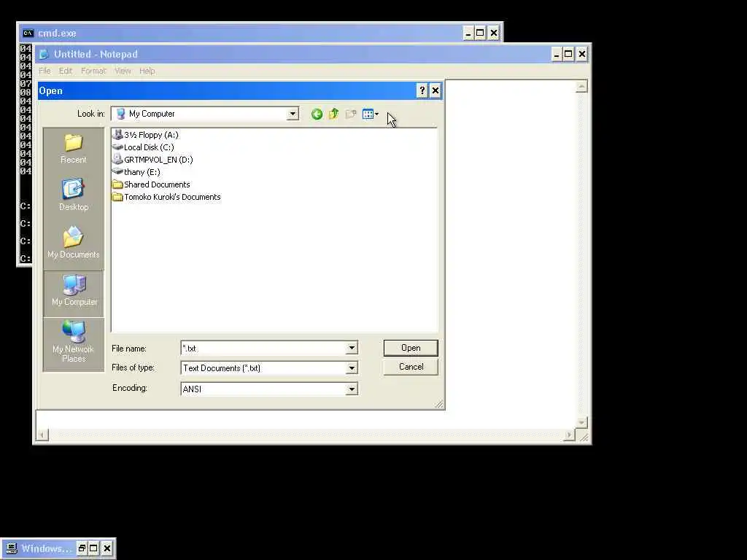The width and height of the screenshot is (747, 560).
Task: Click the Notepad icon in the title bar
Action: coord(44,54)
